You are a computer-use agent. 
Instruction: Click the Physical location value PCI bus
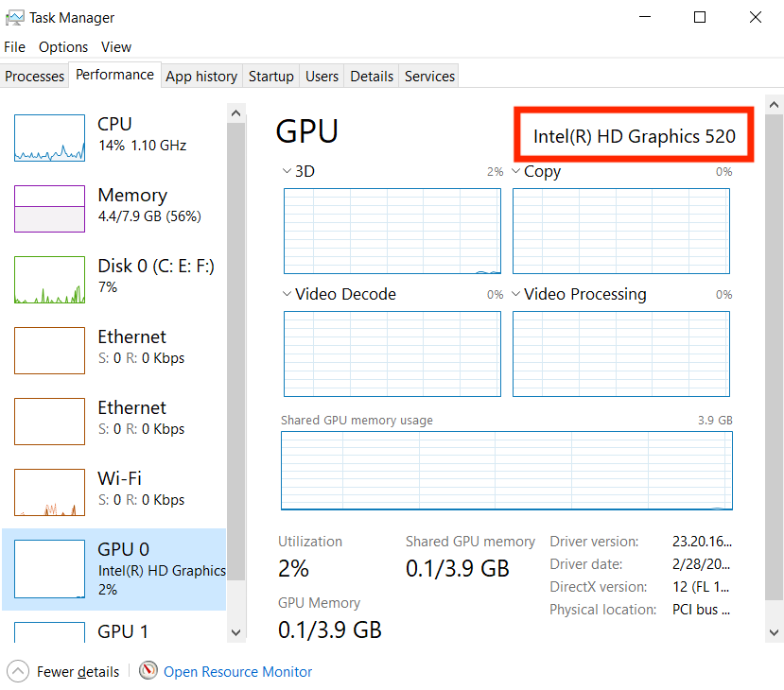point(701,610)
